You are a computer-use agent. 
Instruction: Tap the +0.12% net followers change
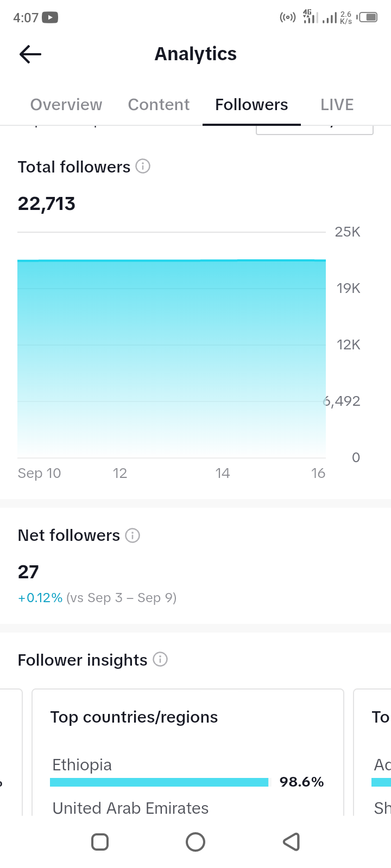[x=40, y=598]
